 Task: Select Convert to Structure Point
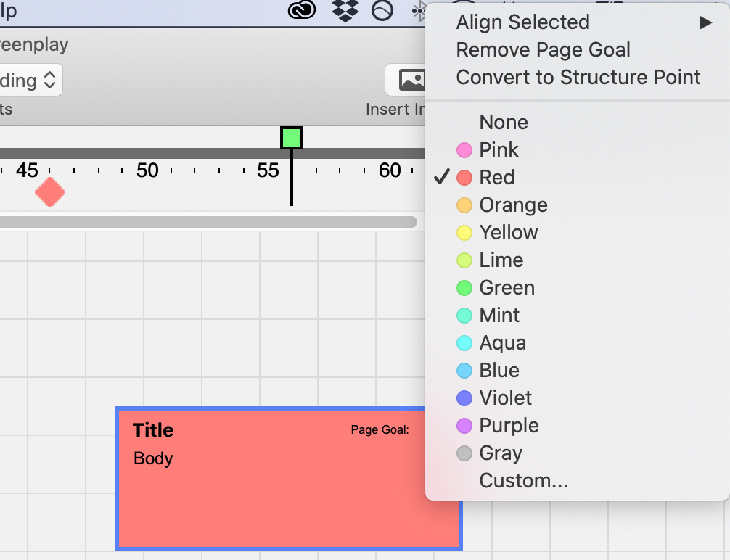(578, 78)
